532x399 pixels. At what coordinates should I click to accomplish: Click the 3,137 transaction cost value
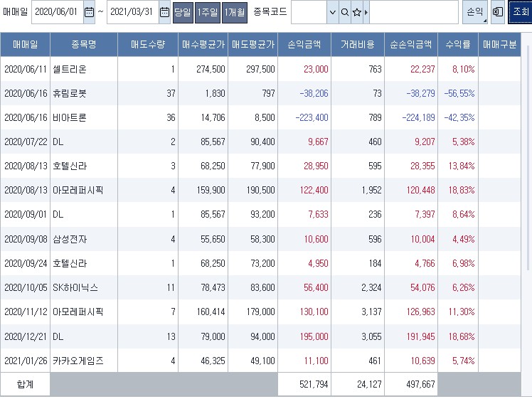tap(371, 312)
